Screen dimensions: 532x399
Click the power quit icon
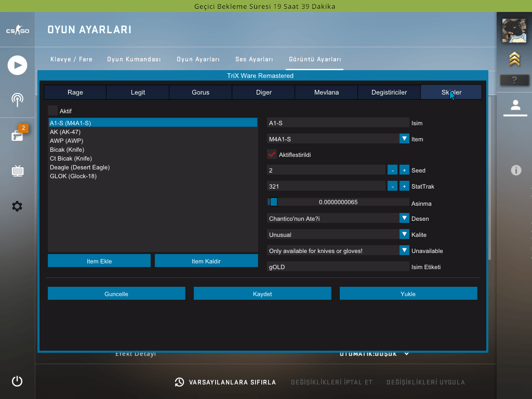(17, 381)
